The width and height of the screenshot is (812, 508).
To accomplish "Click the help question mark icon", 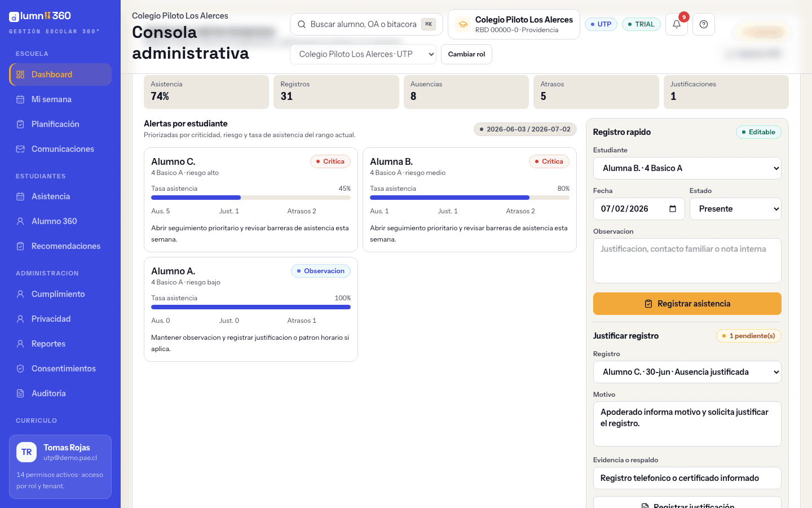I will [704, 24].
